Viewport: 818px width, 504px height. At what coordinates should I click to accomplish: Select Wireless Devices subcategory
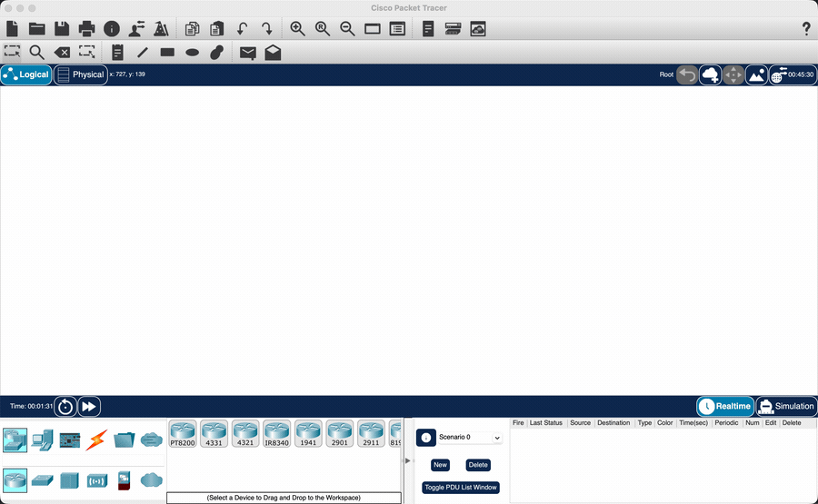(97, 480)
